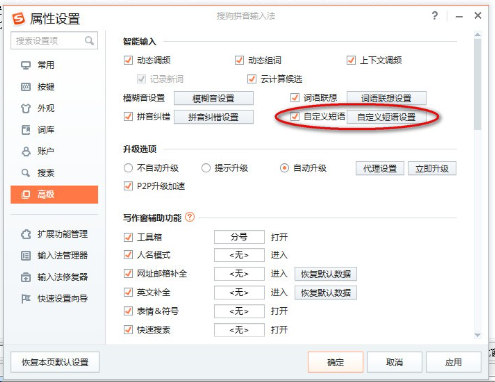Toggle 自定义短语 checkbox
495x382 pixels.
point(295,116)
